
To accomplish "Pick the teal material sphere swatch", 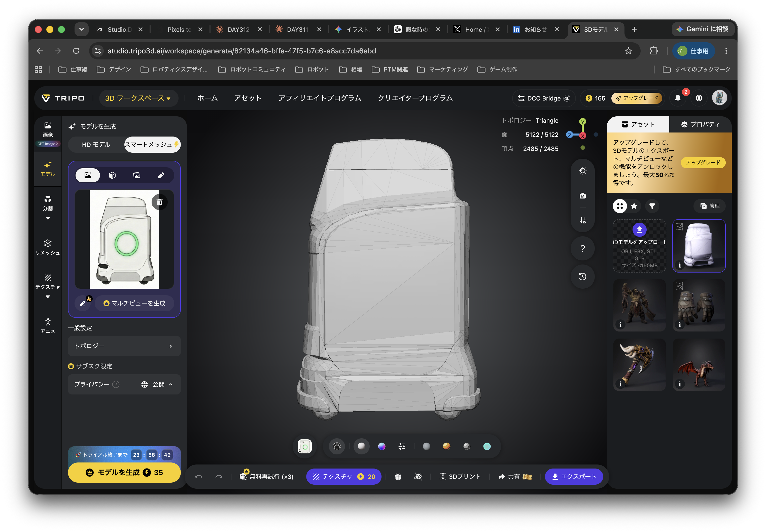I will pos(487,446).
